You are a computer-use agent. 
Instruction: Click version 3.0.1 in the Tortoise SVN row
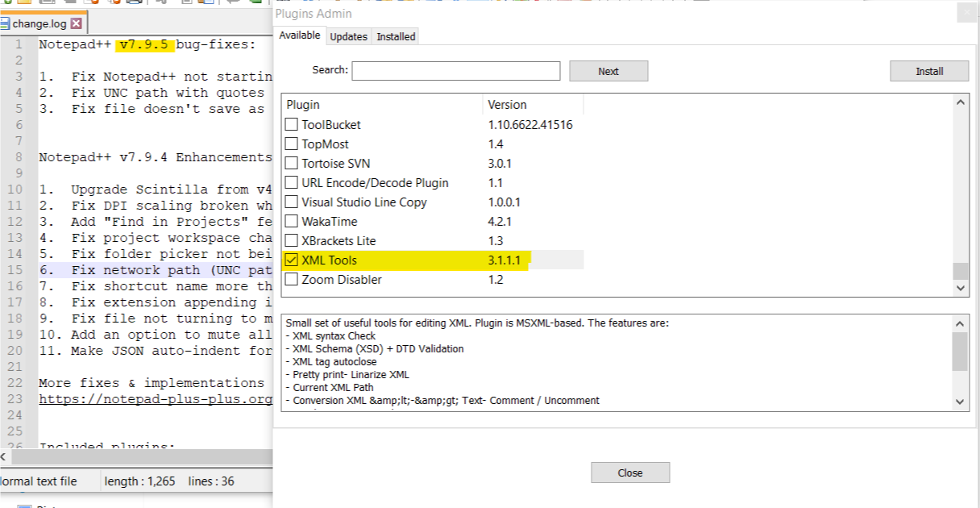500,164
